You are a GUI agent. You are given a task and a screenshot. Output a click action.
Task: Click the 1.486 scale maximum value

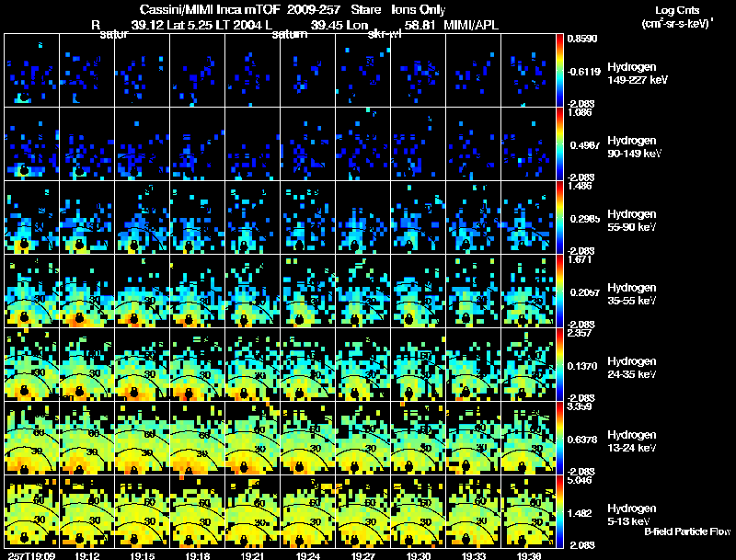[580, 186]
